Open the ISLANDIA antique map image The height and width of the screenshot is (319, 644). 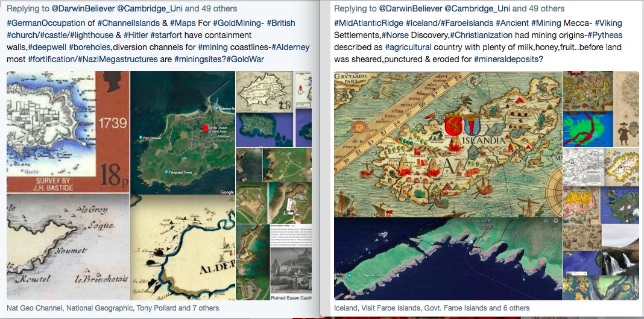[x=448, y=144]
